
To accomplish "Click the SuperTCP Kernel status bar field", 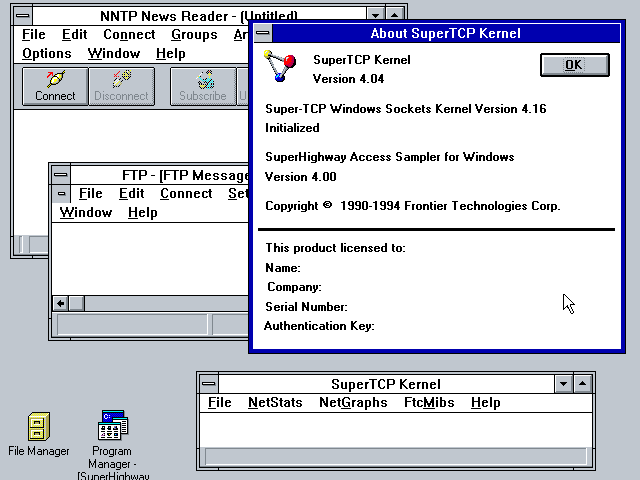I will pos(396,456).
